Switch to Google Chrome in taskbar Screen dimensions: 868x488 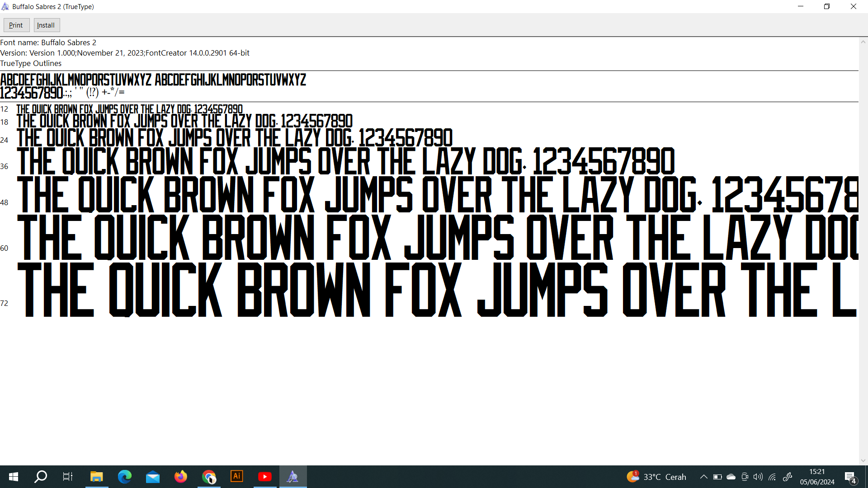coord(209,477)
